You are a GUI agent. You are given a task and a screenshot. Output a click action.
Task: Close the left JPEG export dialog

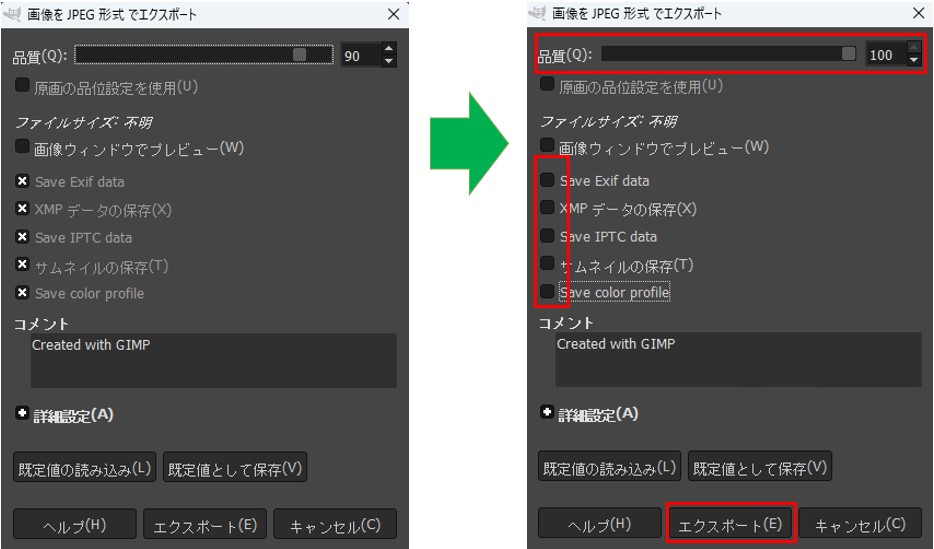point(394,14)
